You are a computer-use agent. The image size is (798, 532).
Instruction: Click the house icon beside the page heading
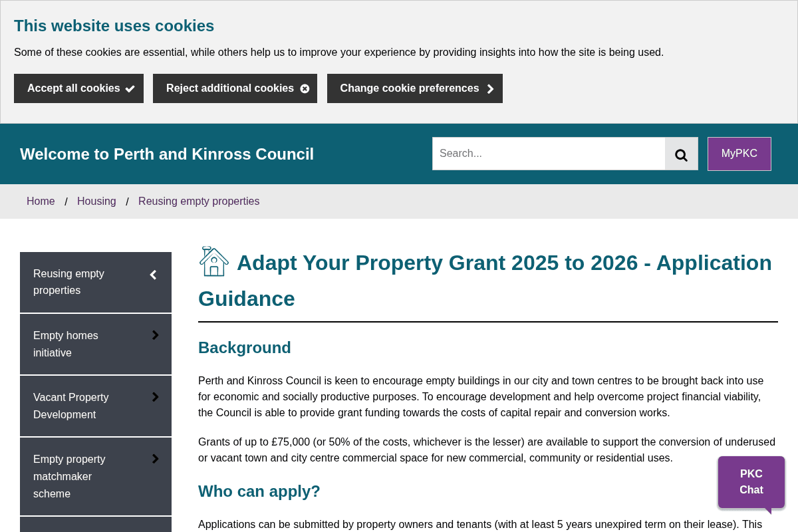click(214, 261)
